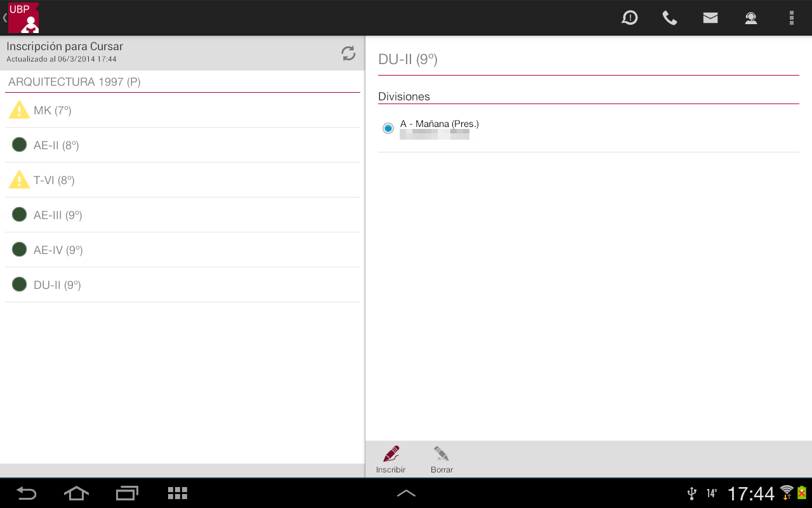Tap the phone call icon
This screenshot has width=812, height=508.
coord(670,18)
